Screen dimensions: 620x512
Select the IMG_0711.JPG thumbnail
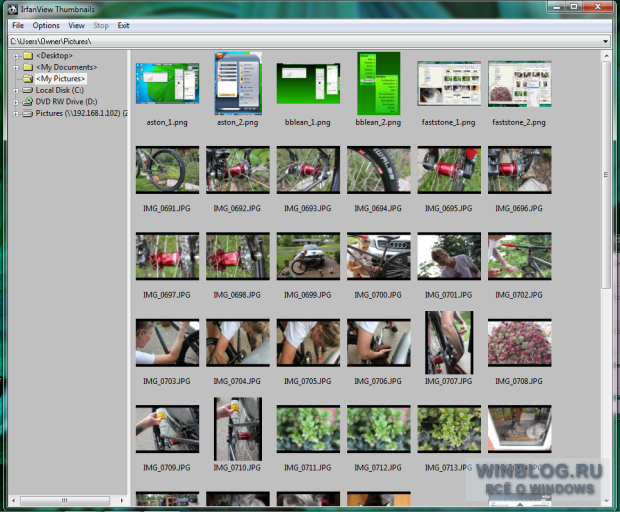coord(308,429)
